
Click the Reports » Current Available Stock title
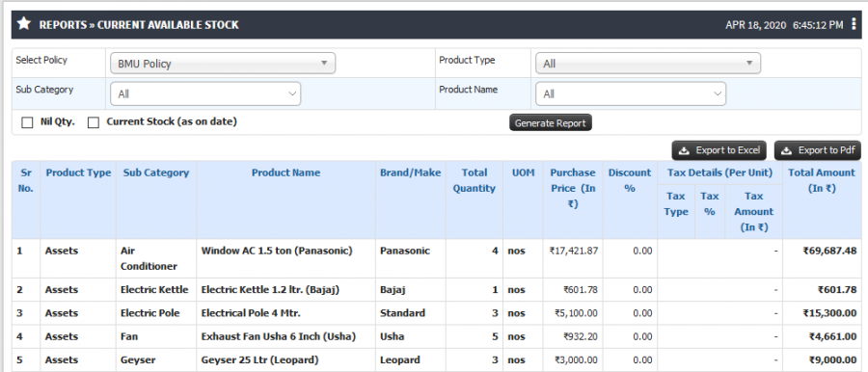pyautogui.click(x=138, y=25)
